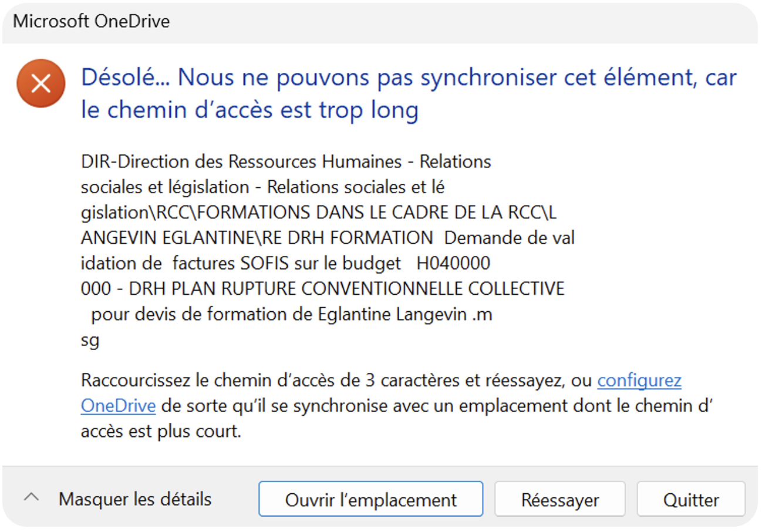Viewport: 762px width, 532px height.
Task: Quit via the Quitter button
Action: click(690, 499)
